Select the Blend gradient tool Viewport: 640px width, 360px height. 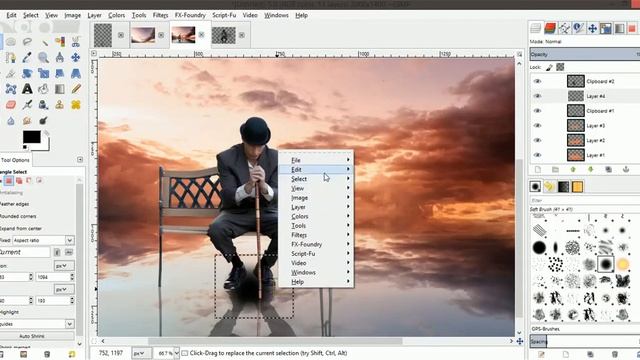tap(60, 89)
